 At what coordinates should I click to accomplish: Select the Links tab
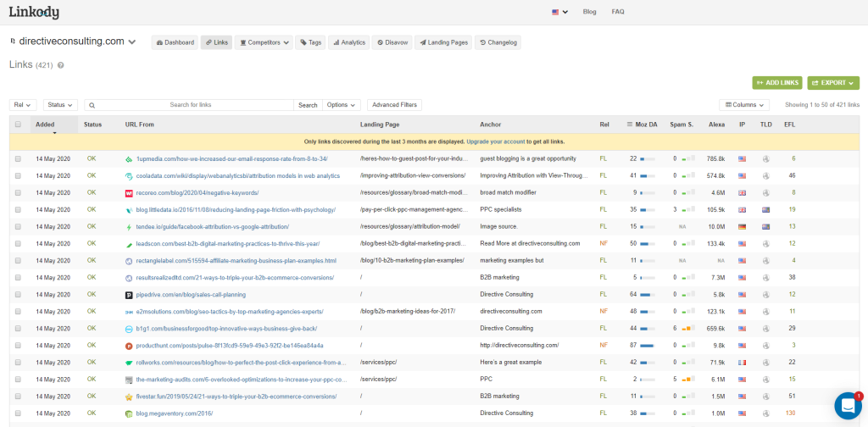216,42
